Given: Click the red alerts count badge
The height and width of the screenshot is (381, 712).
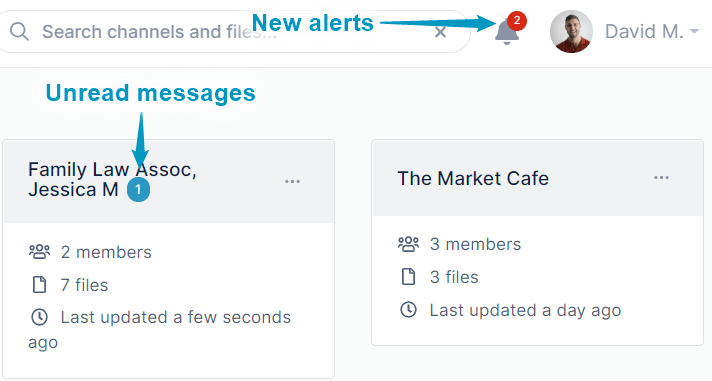Looking at the screenshot, I should point(517,20).
